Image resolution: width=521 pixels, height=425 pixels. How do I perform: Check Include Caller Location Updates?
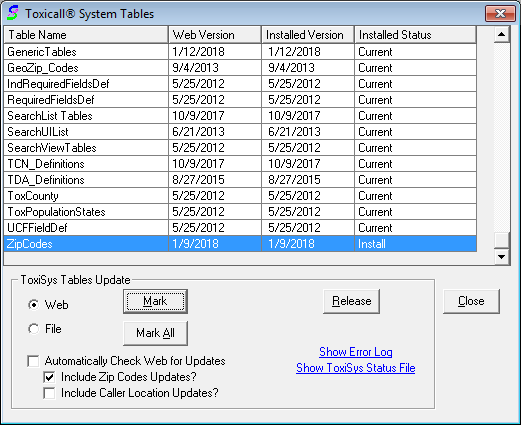tap(49, 393)
